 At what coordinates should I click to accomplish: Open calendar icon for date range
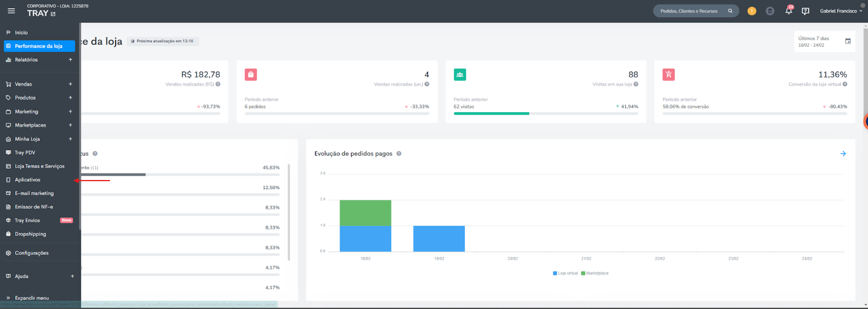[x=848, y=41]
